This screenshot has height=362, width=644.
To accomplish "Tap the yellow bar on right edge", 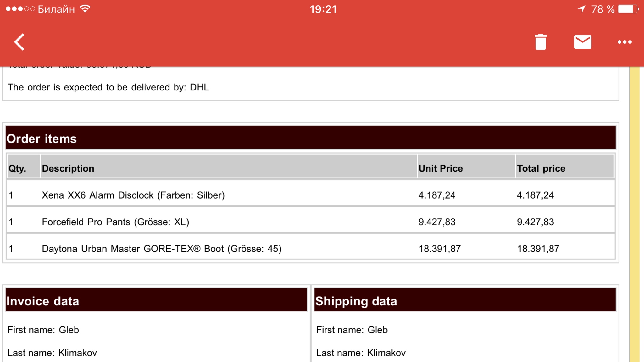I will click(635, 214).
